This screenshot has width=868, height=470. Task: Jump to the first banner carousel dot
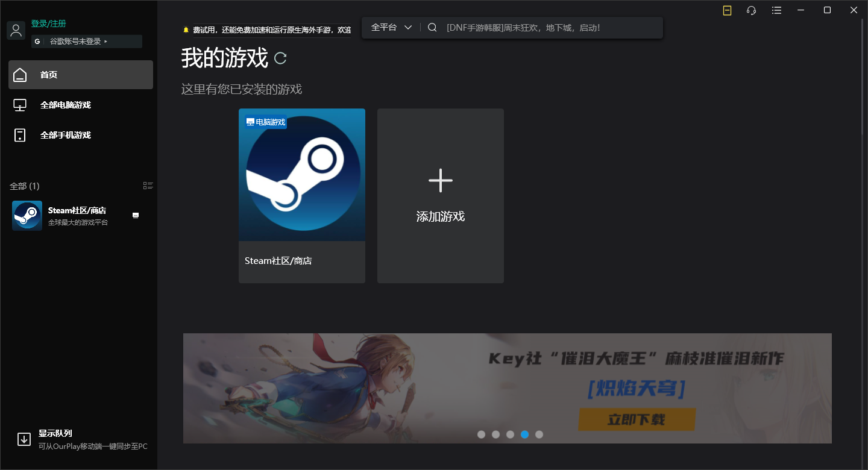coord(481,434)
